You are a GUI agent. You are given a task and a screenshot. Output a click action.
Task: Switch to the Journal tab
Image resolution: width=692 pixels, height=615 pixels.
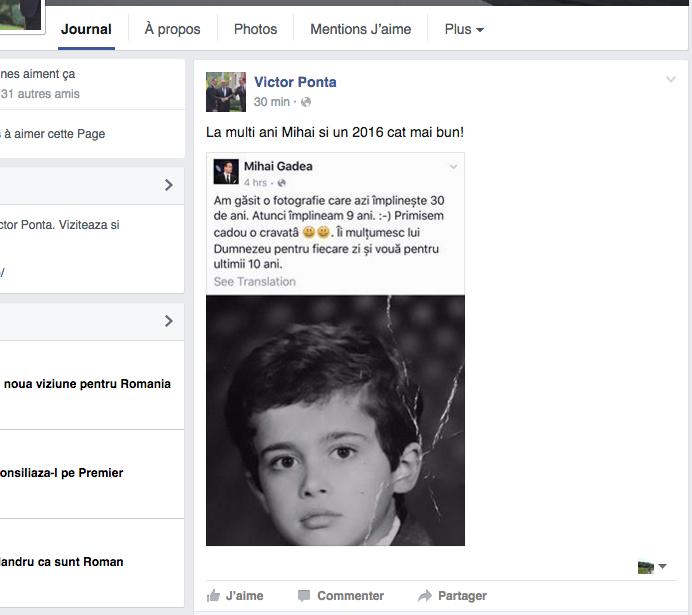(x=86, y=29)
